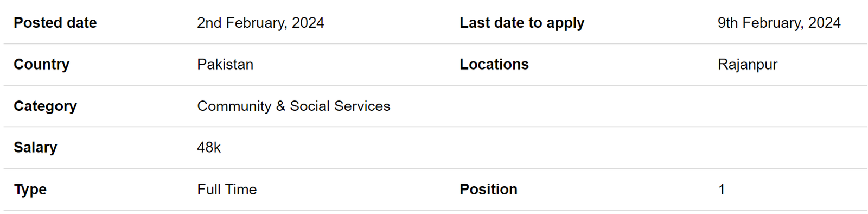Select the 48k salary value

pos(209,147)
